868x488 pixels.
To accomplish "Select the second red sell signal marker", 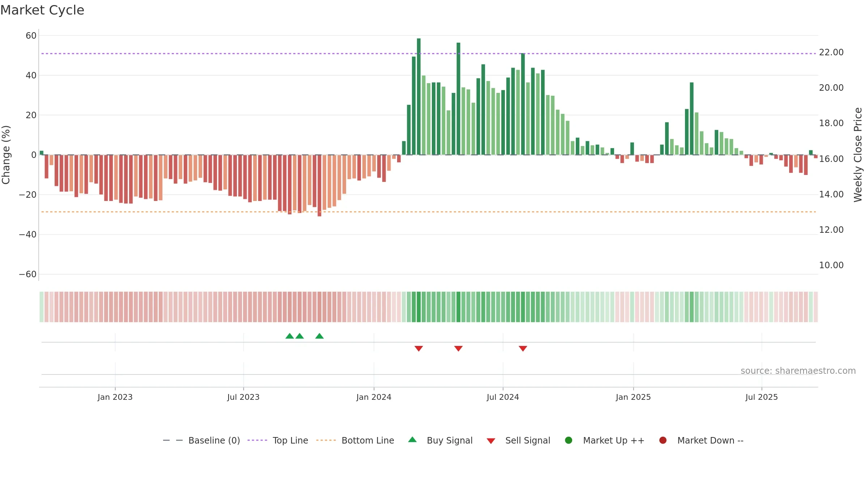I will pyautogui.click(x=458, y=348).
